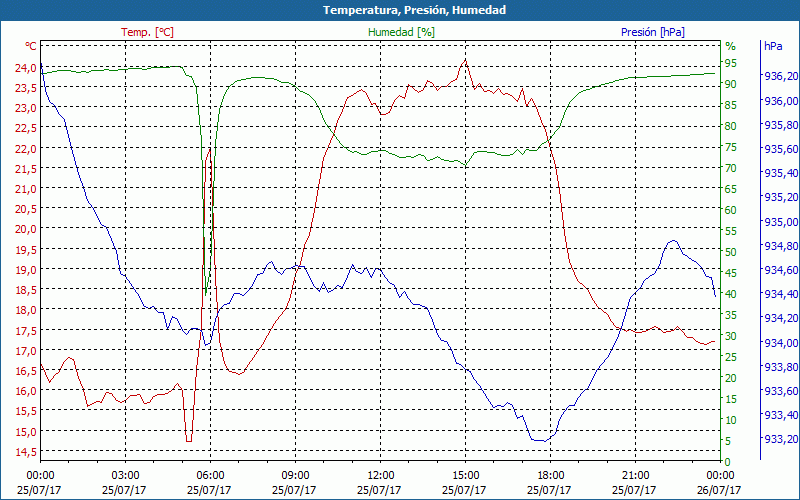The width and height of the screenshot is (800, 500).
Task: Click '934,80' on the blue axis
Action: [781, 245]
